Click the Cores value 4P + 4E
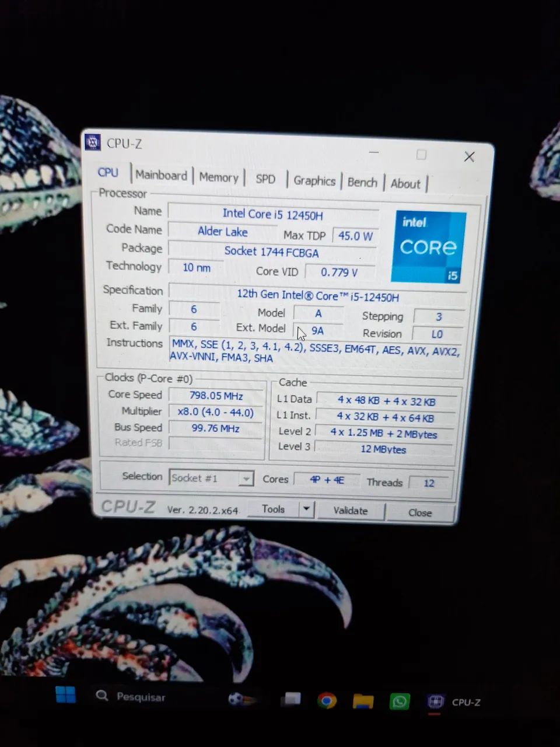The height and width of the screenshot is (747, 560). 327,480
